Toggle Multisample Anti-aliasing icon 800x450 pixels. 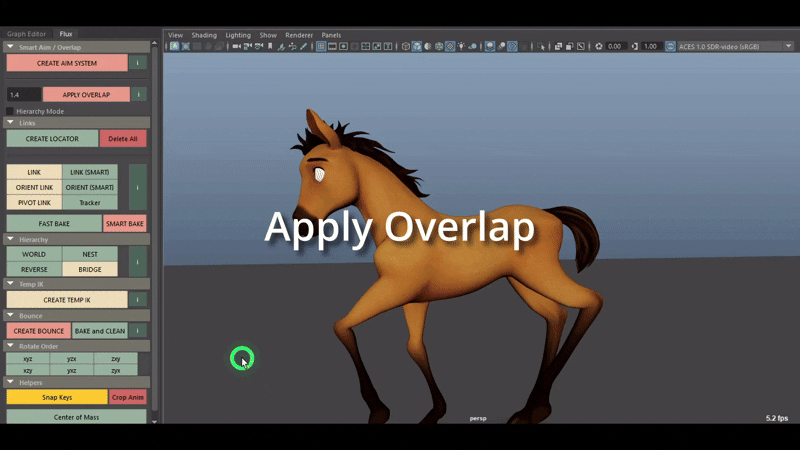[512, 46]
